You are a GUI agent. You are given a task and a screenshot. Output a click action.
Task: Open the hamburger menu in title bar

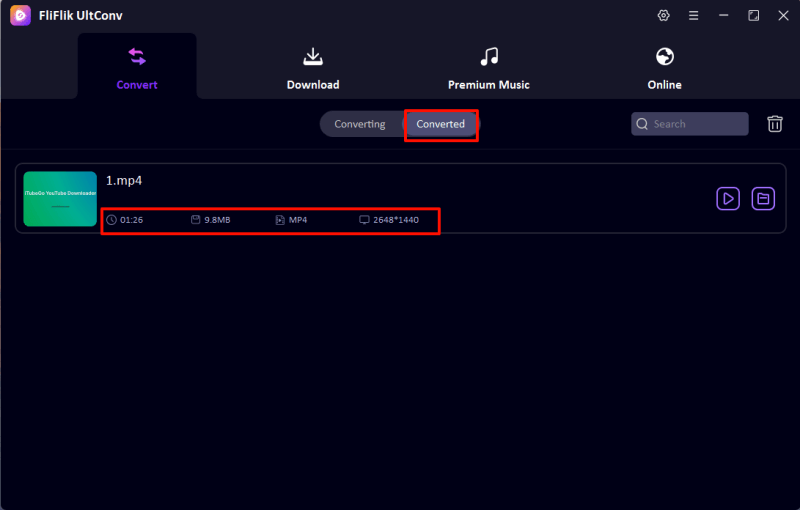(693, 16)
